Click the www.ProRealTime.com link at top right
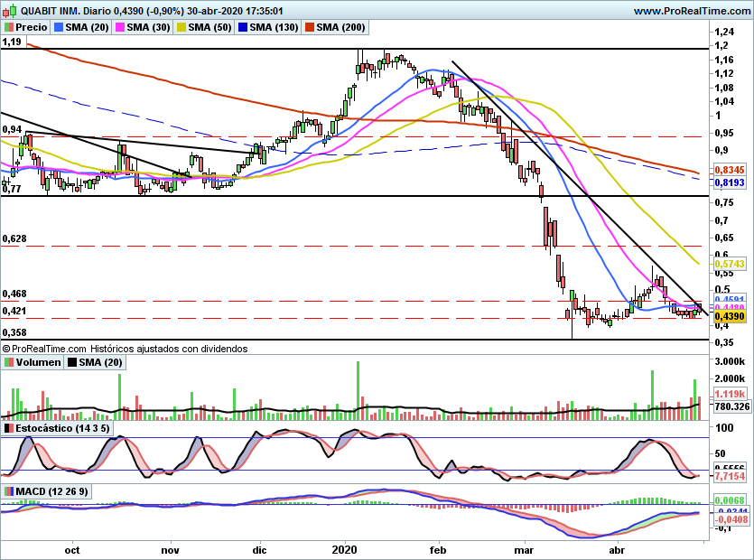 [x=692, y=12]
